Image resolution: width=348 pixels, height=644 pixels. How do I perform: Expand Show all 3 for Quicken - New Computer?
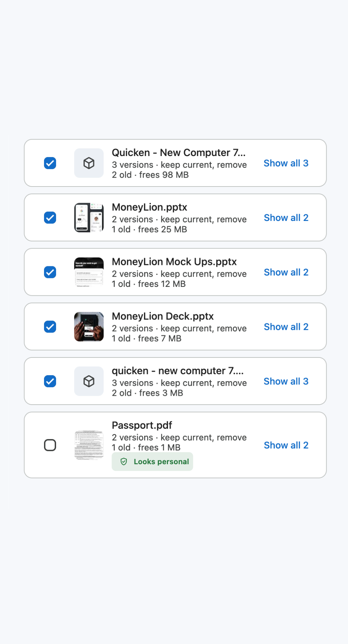click(x=286, y=163)
